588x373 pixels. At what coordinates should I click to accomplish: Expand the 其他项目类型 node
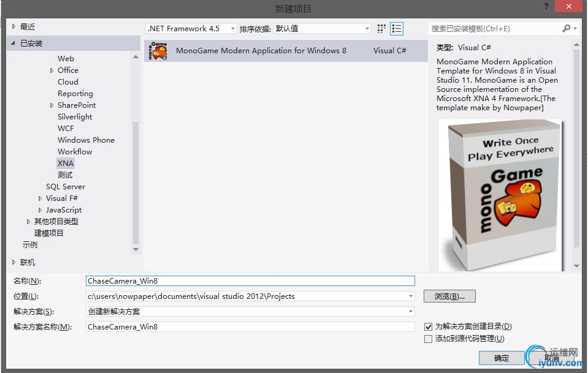[28, 222]
